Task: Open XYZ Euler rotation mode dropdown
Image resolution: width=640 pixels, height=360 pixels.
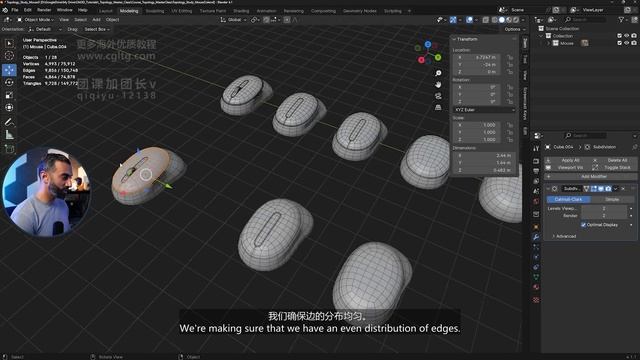Action: 484,110
